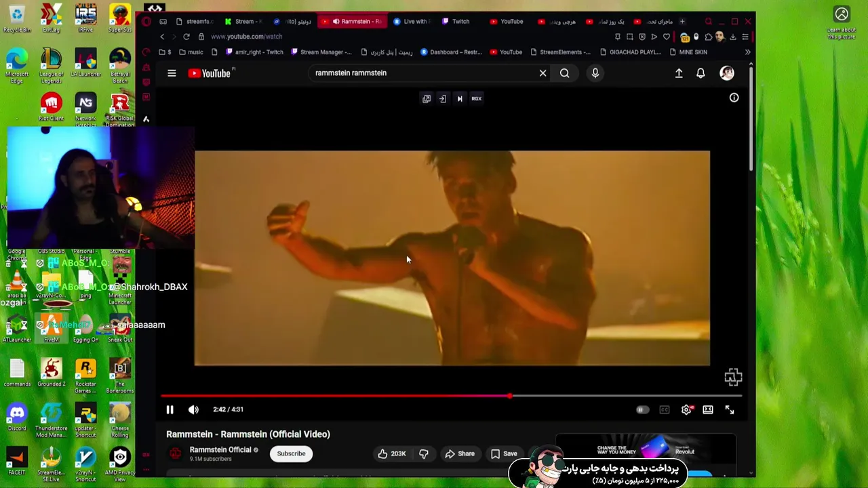This screenshot has height=488, width=868.
Task: Open new browser tab with plus
Action: pos(682,22)
